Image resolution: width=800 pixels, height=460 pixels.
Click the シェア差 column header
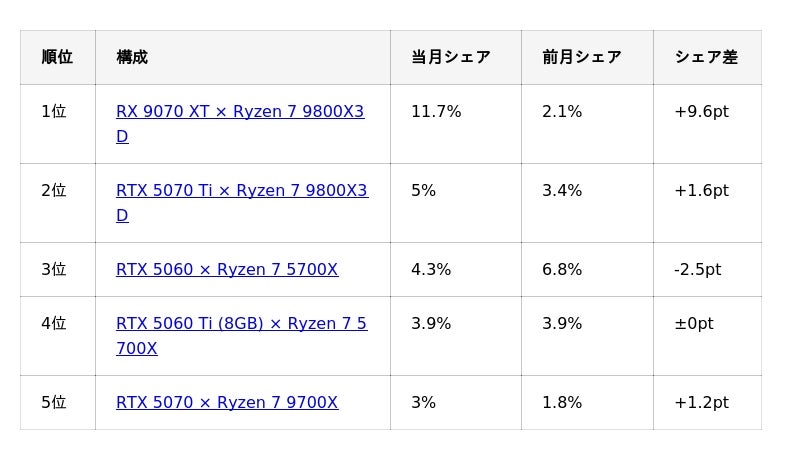point(706,58)
